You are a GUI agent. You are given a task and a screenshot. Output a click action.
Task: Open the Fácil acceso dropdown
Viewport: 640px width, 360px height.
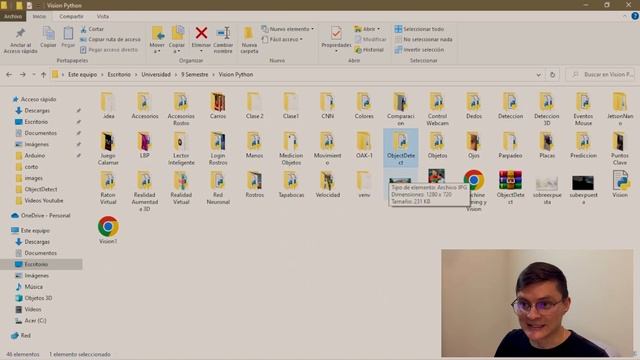pyautogui.click(x=282, y=39)
